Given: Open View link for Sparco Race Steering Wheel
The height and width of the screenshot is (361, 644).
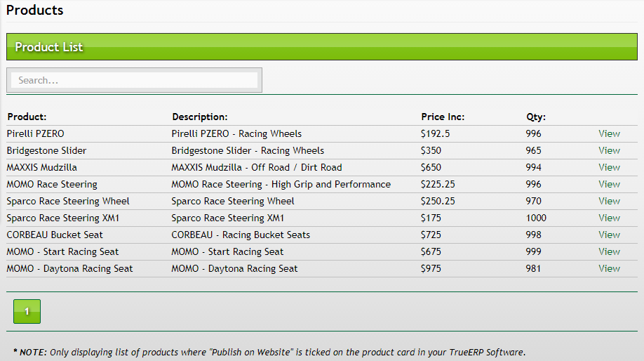Looking at the screenshot, I should click(x=609, y=201).
